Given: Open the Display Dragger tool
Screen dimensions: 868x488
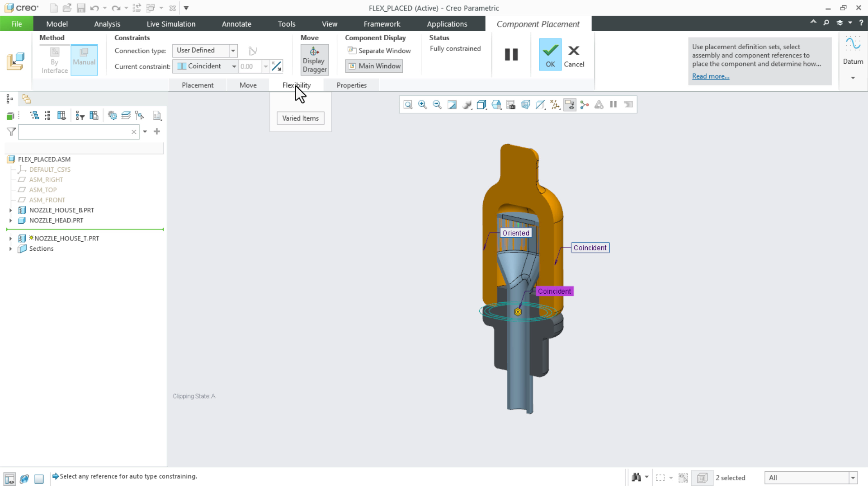Looking at the screenshot, I should coord(315,60).
